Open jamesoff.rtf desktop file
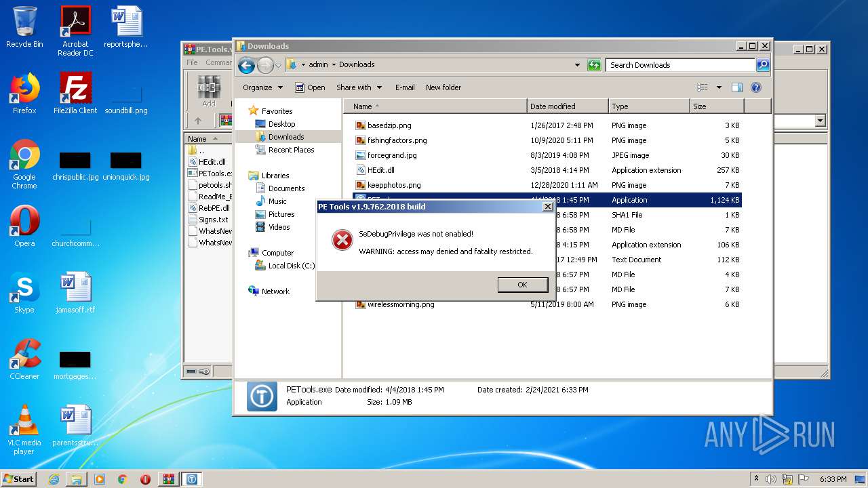The width and height of the screenshot is (868, 488). [75, 293]
